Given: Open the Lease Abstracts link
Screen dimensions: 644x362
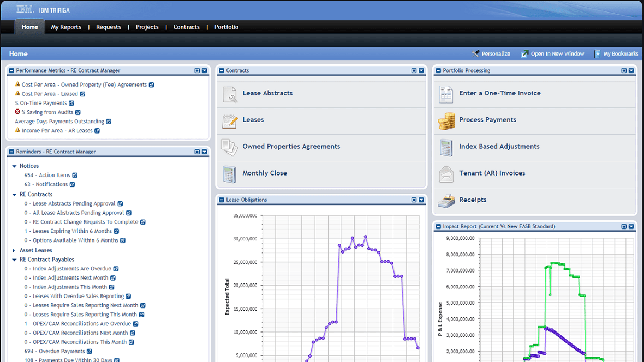Looking at the screenshot, I should click(267, 93).
